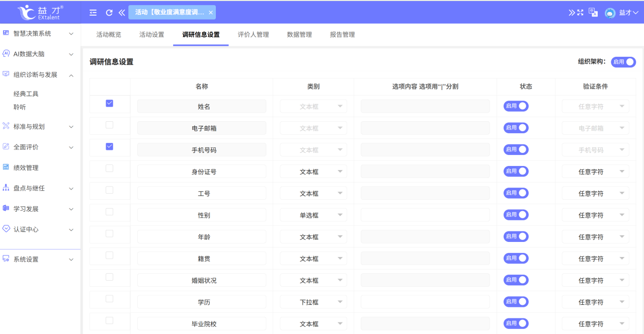Click the 认证中心 sidebar icon
This screenshot has width=644, height=334.
tap(6, 228)
